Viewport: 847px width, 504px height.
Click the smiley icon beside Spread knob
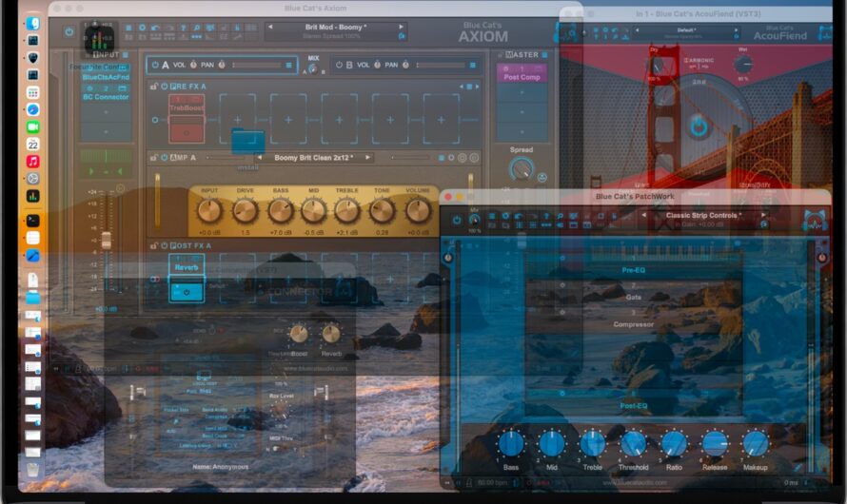pos(542,177)
